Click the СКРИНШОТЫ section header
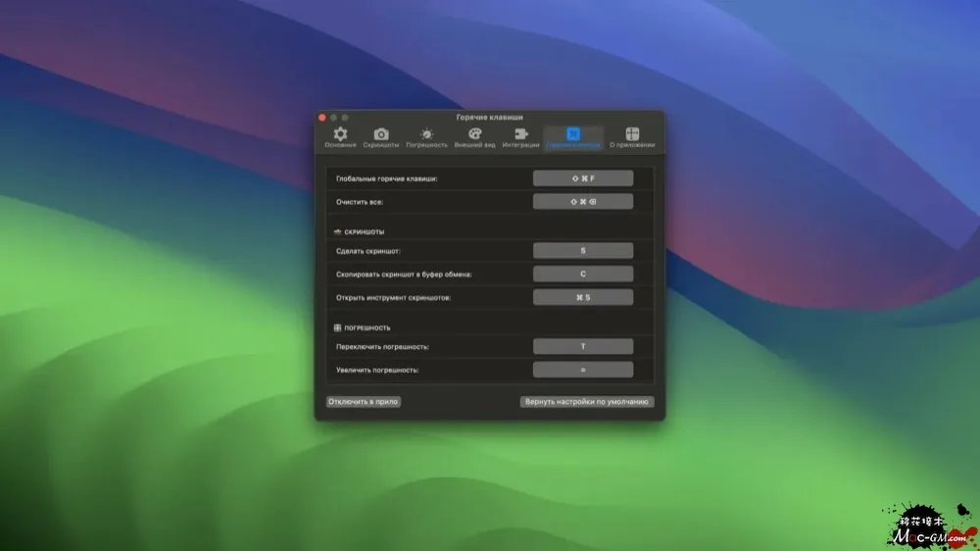Viewport: 980px width, 551px height. (x=360, y=231)
